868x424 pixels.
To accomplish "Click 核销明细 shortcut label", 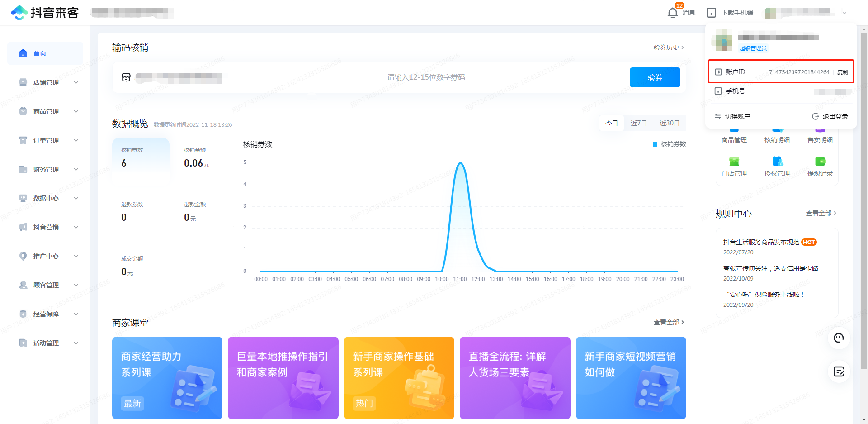I will pos(777,140).
